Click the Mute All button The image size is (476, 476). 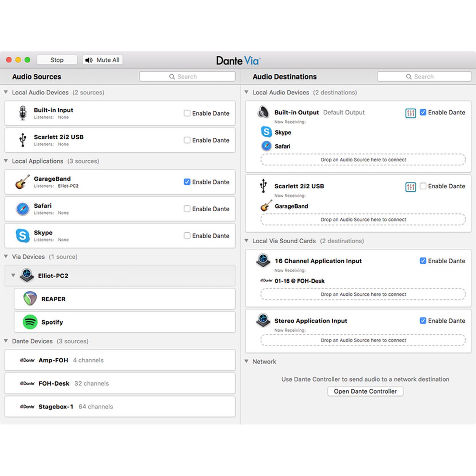tap(102, 60)
